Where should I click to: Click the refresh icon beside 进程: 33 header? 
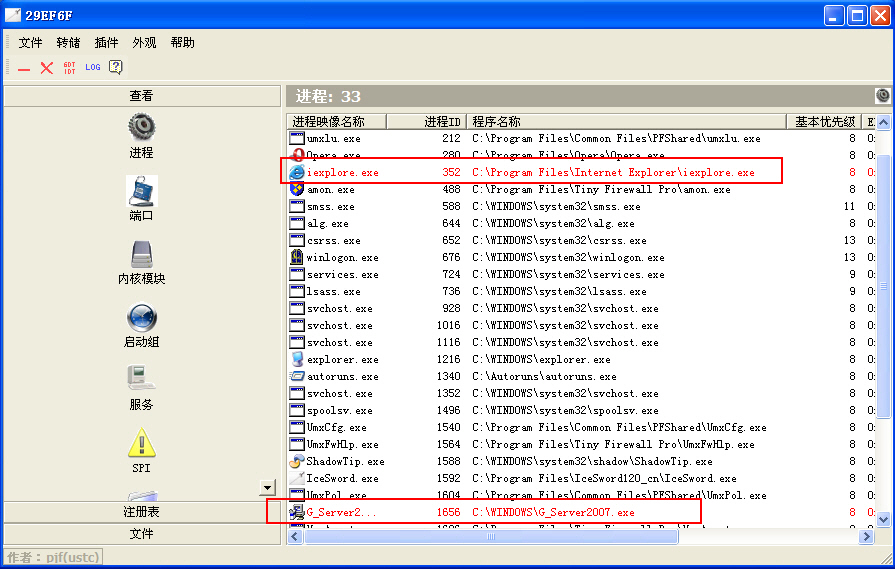coord(882,95)
